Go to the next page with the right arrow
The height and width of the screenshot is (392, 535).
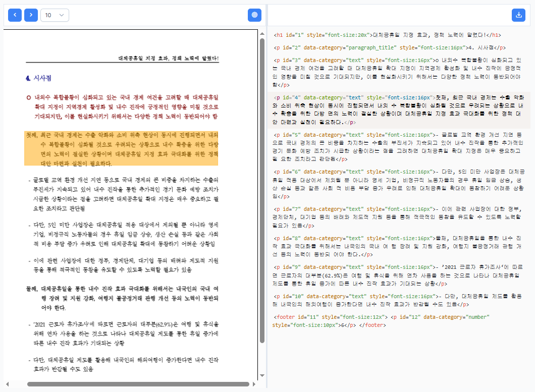pos(31,15)
